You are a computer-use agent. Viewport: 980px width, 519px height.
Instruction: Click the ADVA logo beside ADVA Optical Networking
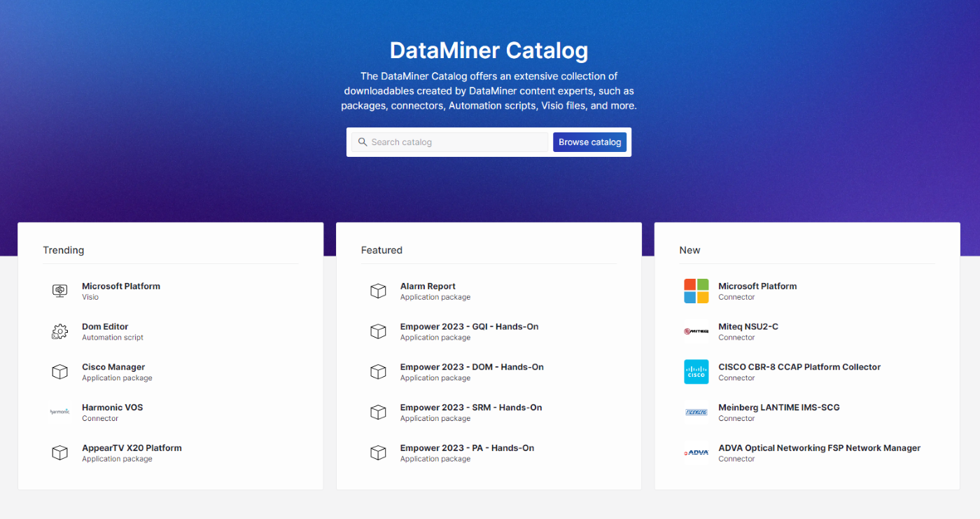point(696,452)
